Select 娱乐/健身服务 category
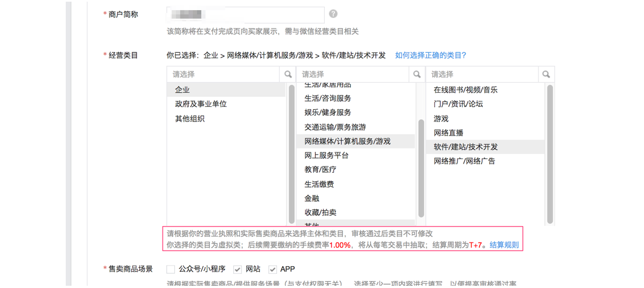Image resolution: width=644 pixels, height=288 pixels. pos(356,112)
